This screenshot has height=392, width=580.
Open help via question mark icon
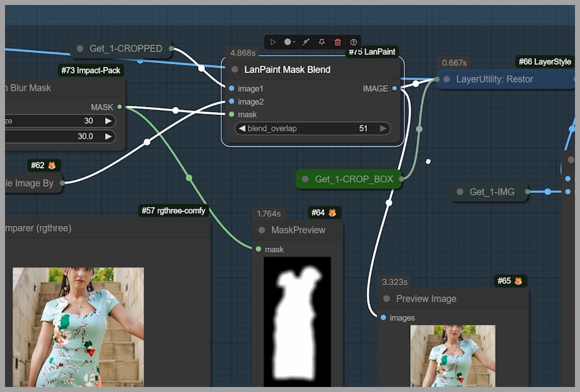point(354,42)
